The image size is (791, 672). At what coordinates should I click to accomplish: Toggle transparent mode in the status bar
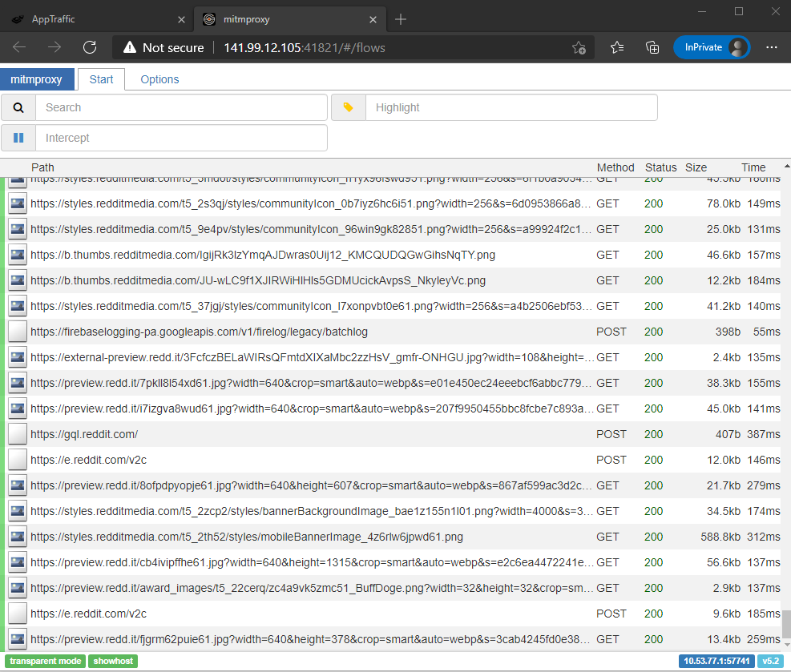(44, 661)
